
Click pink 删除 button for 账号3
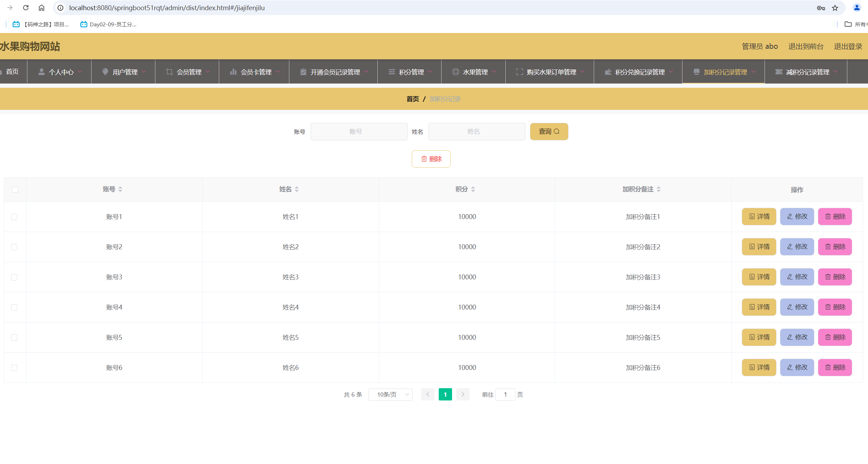[x=835, y=277]
